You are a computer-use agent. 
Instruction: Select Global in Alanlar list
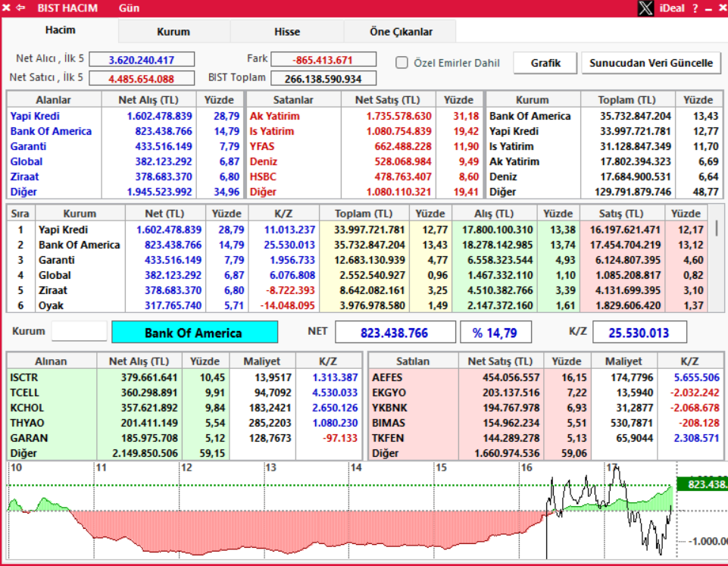click(26, 161)
